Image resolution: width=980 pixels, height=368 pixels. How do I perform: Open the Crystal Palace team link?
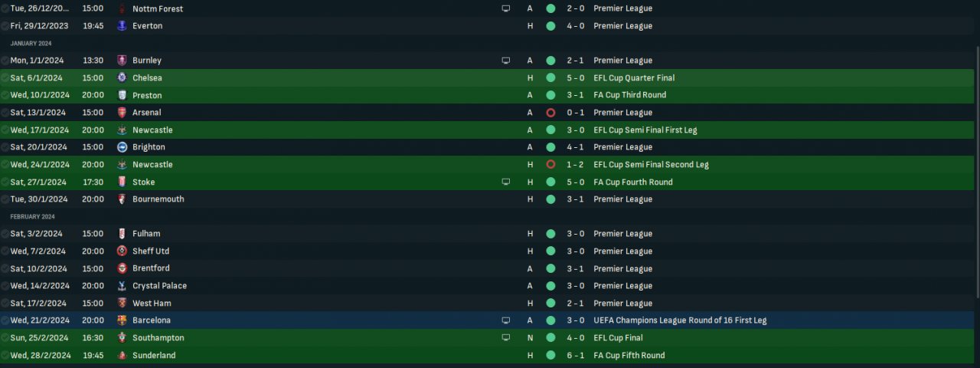pos(159,286)
